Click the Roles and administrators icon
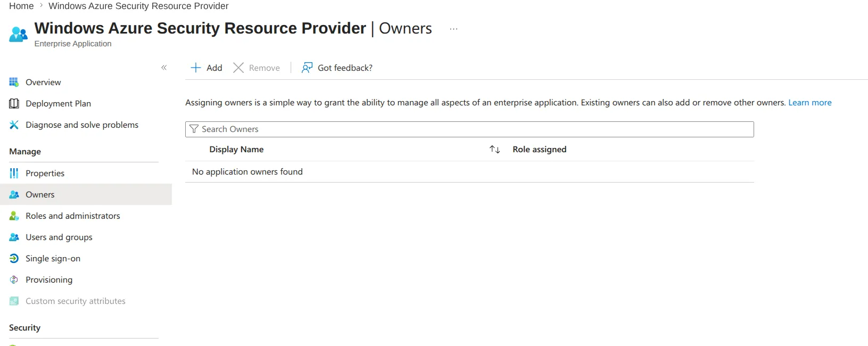This screenshot has height=346, width=868. pos(14,216)
